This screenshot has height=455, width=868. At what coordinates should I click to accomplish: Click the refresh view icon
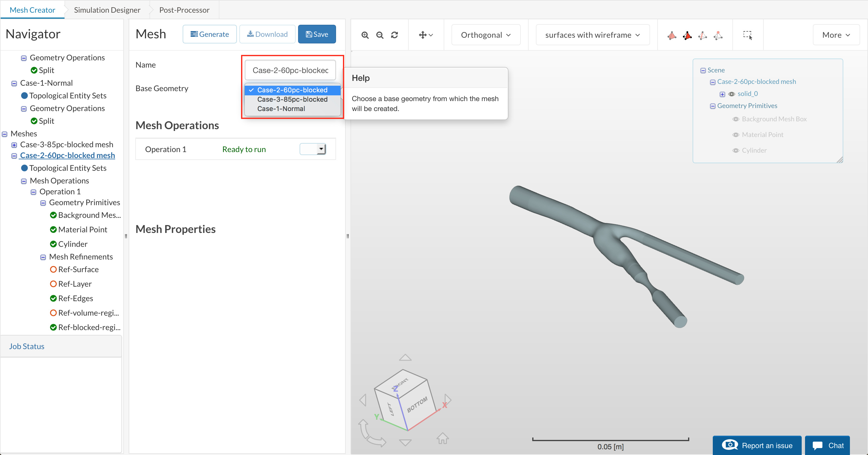coord(395,35)
